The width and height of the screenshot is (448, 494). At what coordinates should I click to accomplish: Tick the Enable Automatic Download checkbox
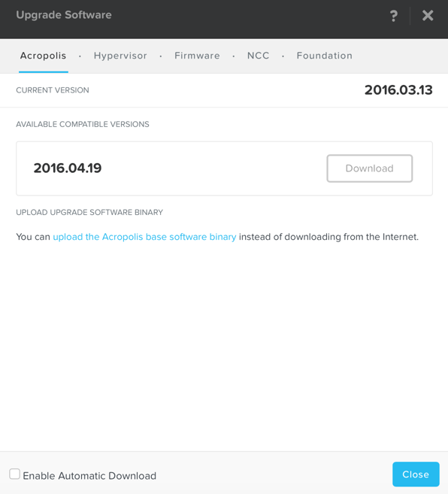14,474
